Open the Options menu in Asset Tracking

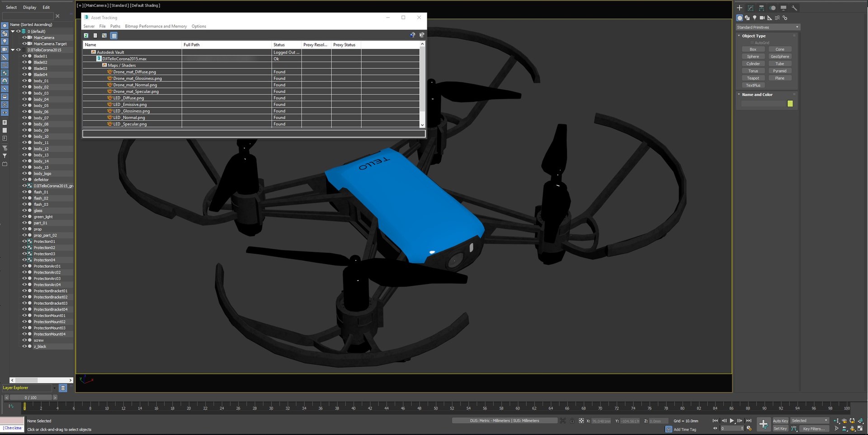199,26
